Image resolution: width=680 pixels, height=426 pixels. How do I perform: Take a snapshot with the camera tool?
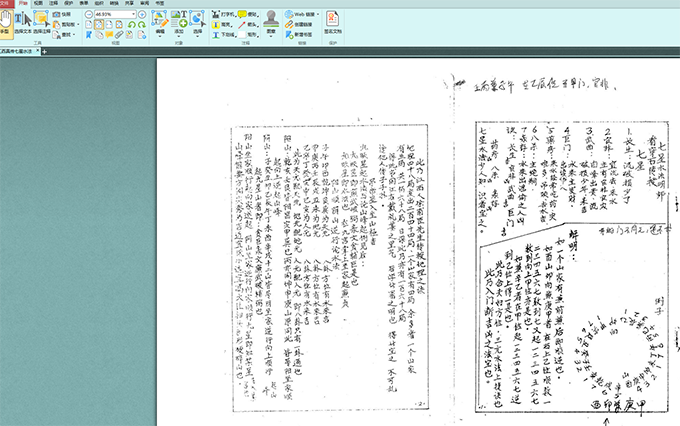(x=61, y=14)
